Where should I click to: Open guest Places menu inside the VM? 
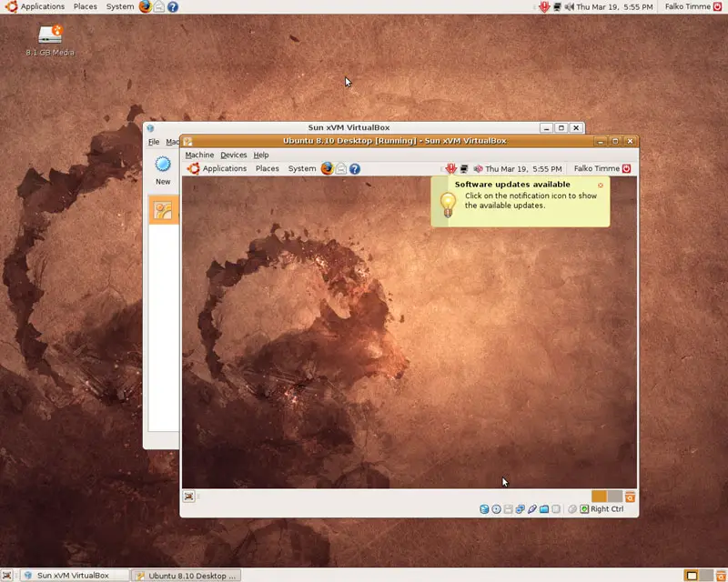pos(267,168)
